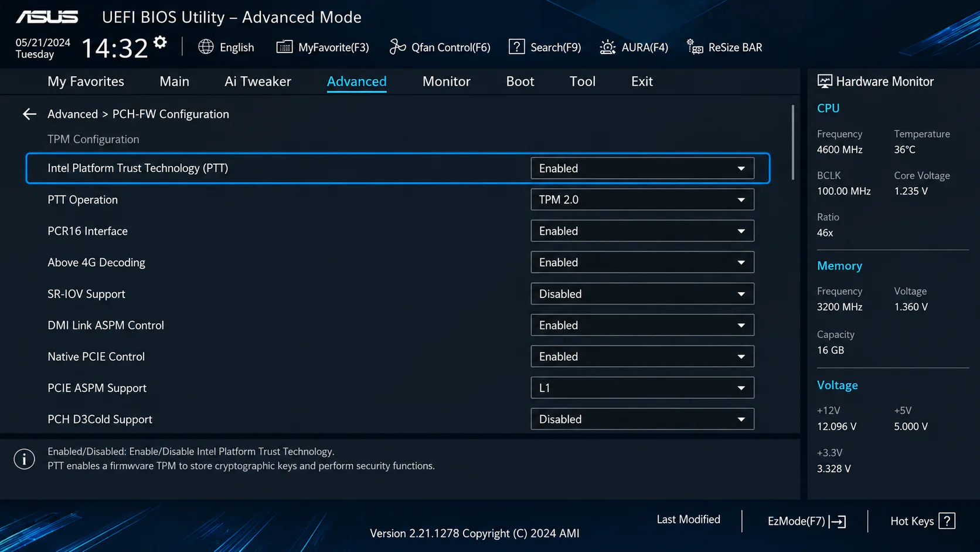Select DMI Link ASPM Control row label
The width and height of the screenshot is (980, 552).
[x=106, y=325]
